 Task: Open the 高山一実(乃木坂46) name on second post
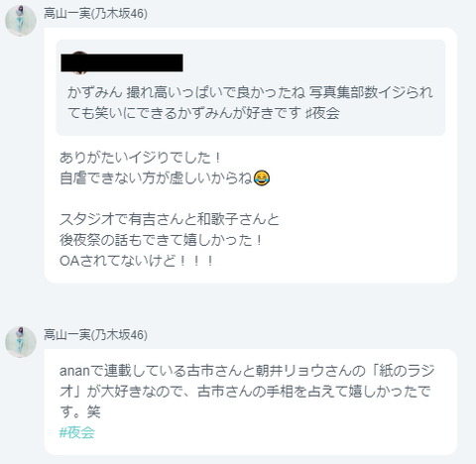(x=95, y=335)
